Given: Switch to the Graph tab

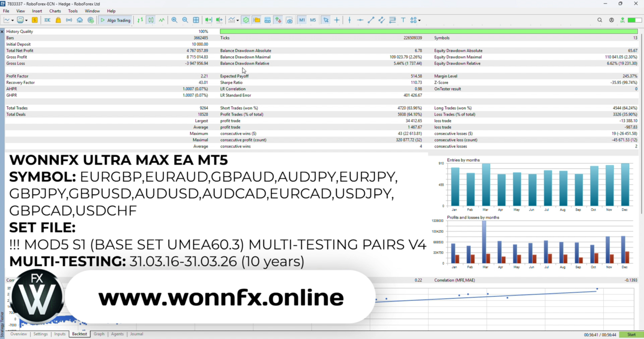Looking at the screenshot, I should click(x=99, y=334).
